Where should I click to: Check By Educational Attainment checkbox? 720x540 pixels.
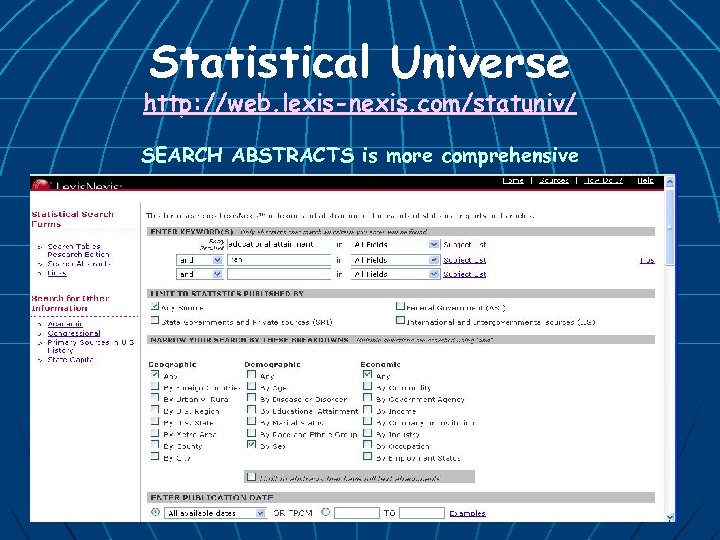[x=251, y=409]
